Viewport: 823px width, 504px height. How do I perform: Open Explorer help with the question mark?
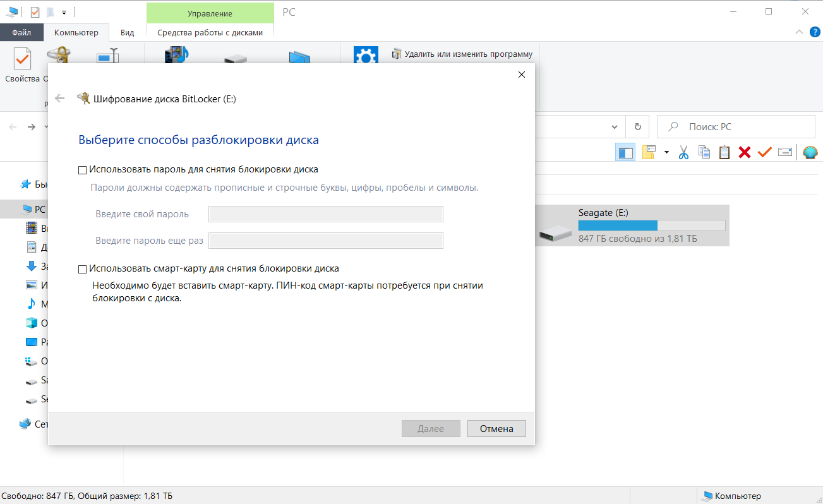point(814,32)
